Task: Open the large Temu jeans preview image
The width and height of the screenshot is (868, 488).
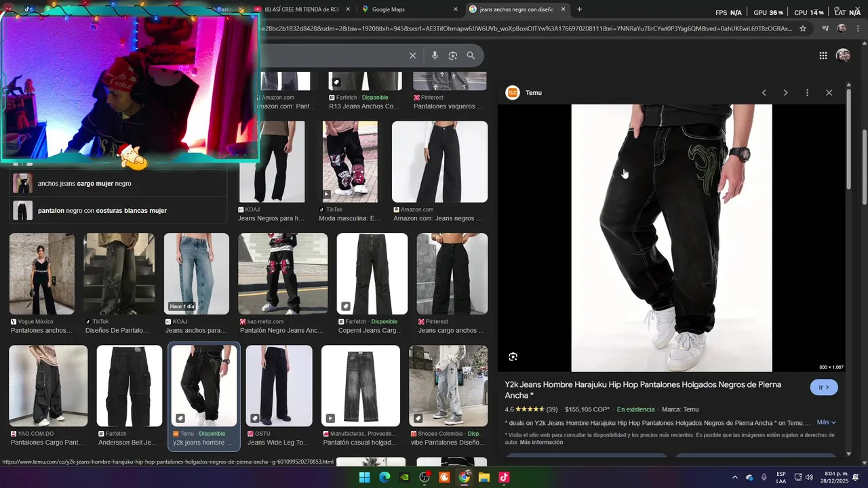Action: point(671,238)
